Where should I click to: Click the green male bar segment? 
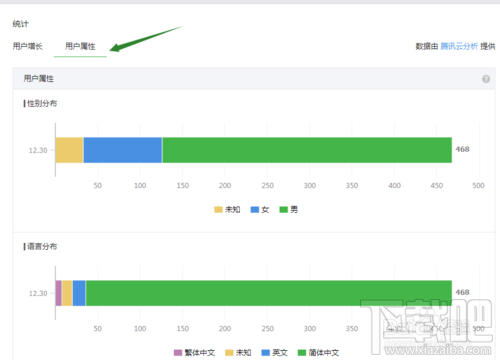click(307, 150)
